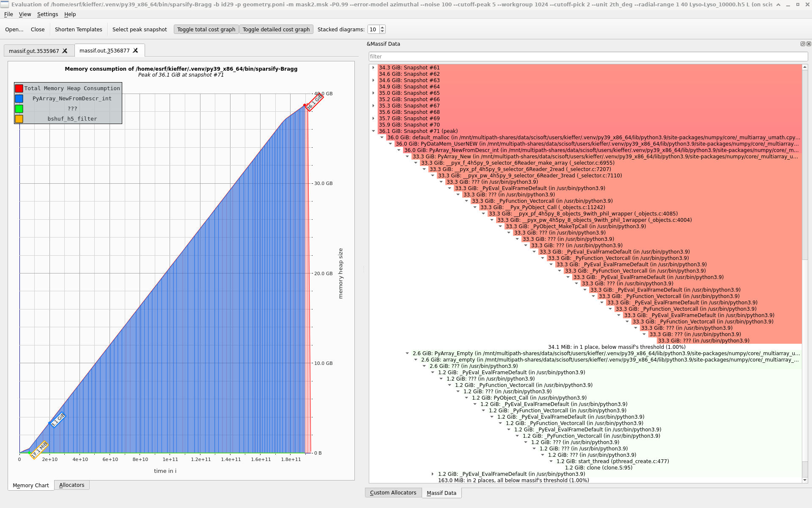
Task: Collapse the 2.6 GiB array_empty node
Action: click(416, 360)
